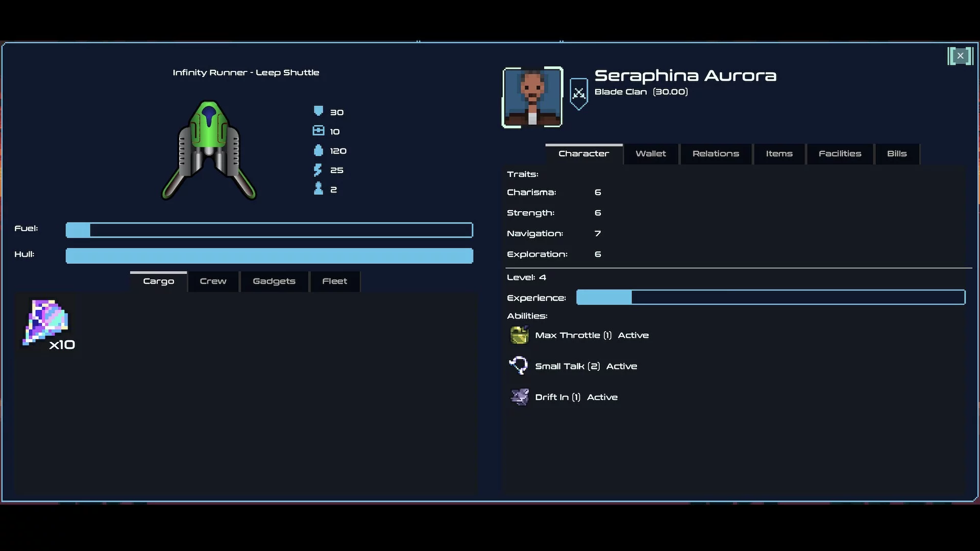This screenshot has height=551, width=980.
Task: Click the 'Charisma:' trait row
Action: coord(554,192)
